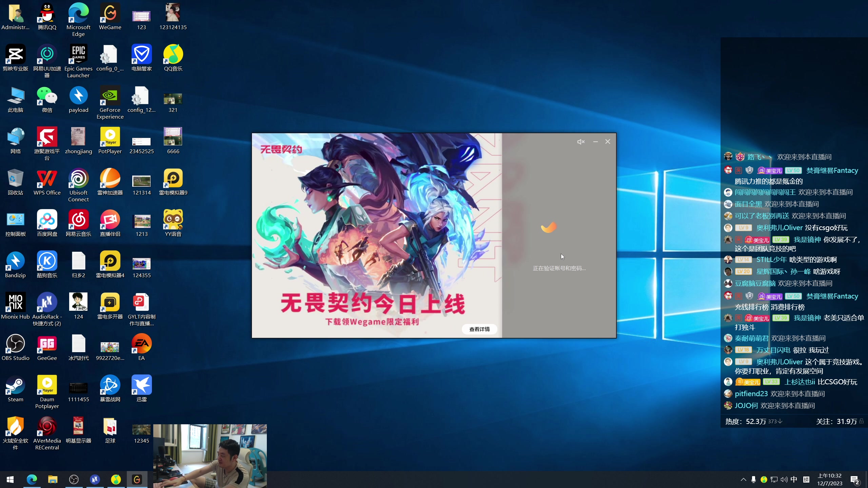Select the 足球 folder icon
Viewport: 868px width, 488px height.
110,430
